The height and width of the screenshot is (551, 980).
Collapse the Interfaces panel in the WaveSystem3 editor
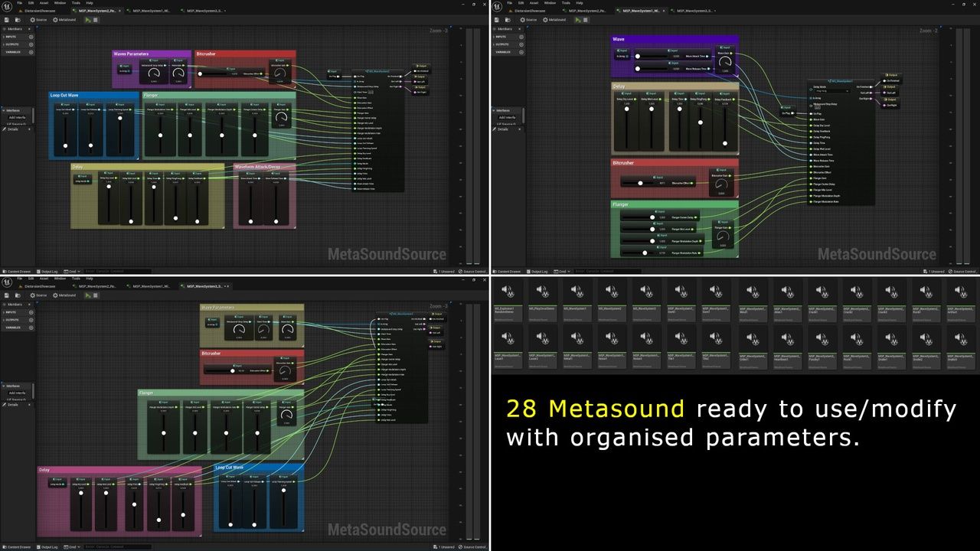[x=3, y=386]
